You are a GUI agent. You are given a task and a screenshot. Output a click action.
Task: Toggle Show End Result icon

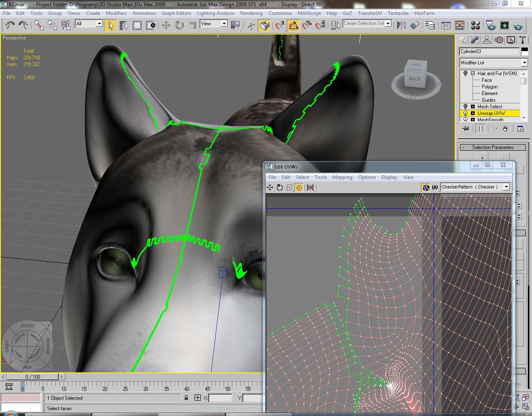pyautogui.click(x=481, y=129)
